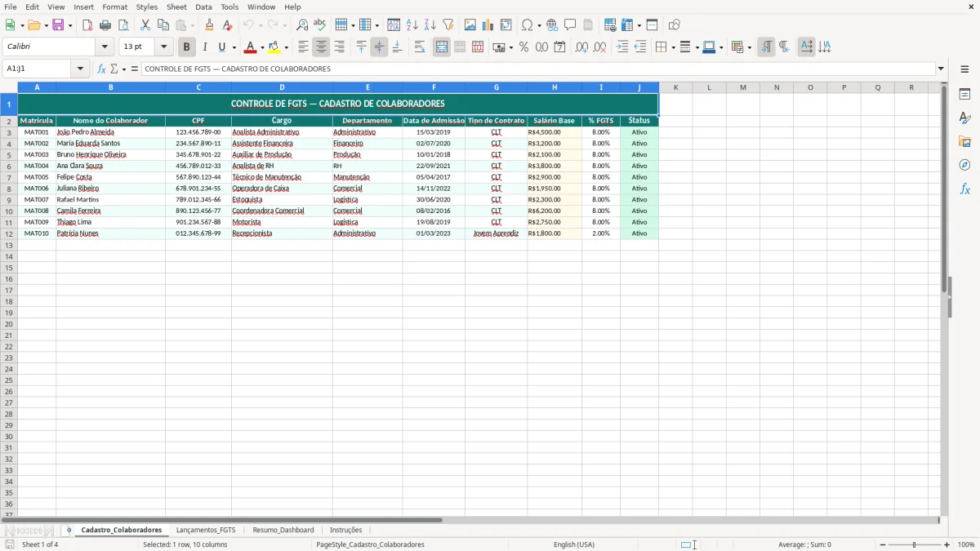Select the Clone Formatting paintbrush
The width and height of the screenshot is (980, 551).
[209, 25]
